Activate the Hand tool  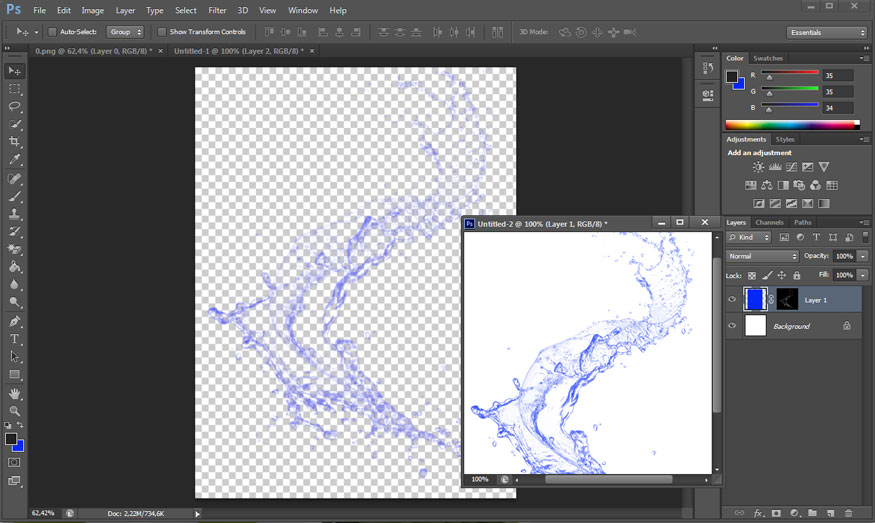point(15,393)
